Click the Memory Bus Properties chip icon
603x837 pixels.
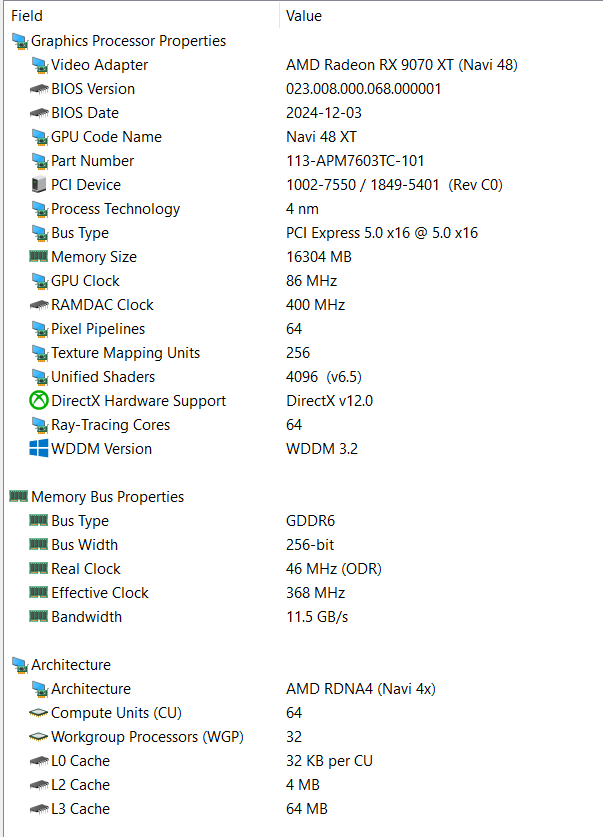[x=19, y=497]
